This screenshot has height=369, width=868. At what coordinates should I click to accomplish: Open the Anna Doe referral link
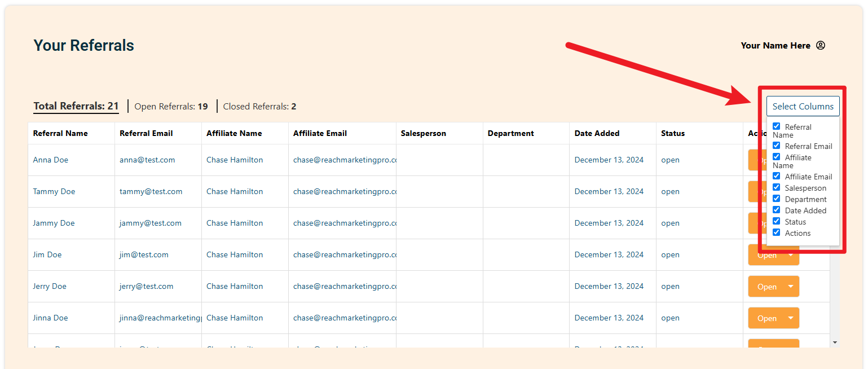(51, 160)
